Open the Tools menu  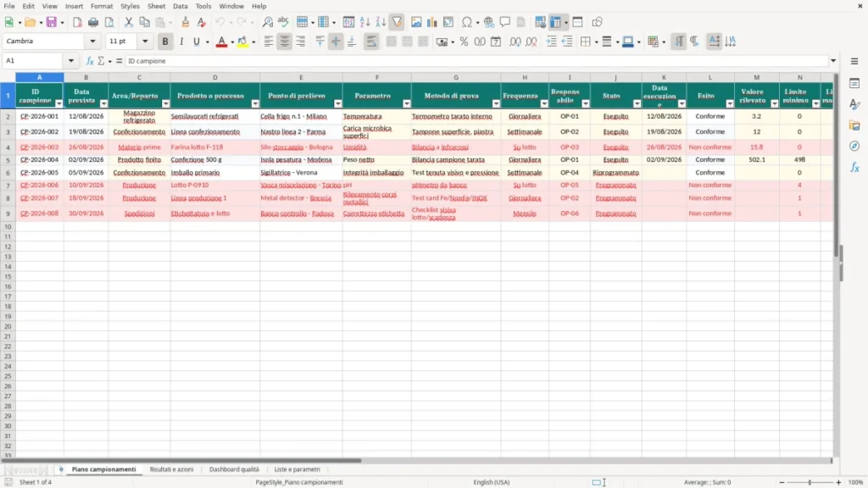point(203,6)
